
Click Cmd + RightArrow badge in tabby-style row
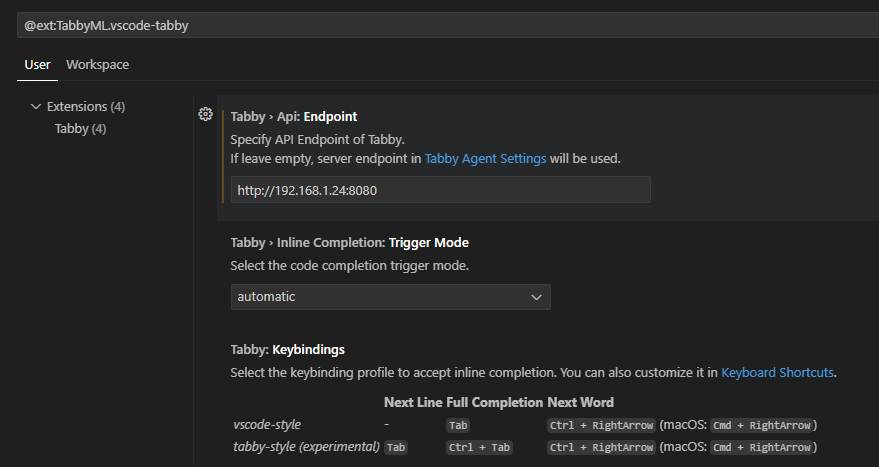pyautogui.click(x=762, y=447)
